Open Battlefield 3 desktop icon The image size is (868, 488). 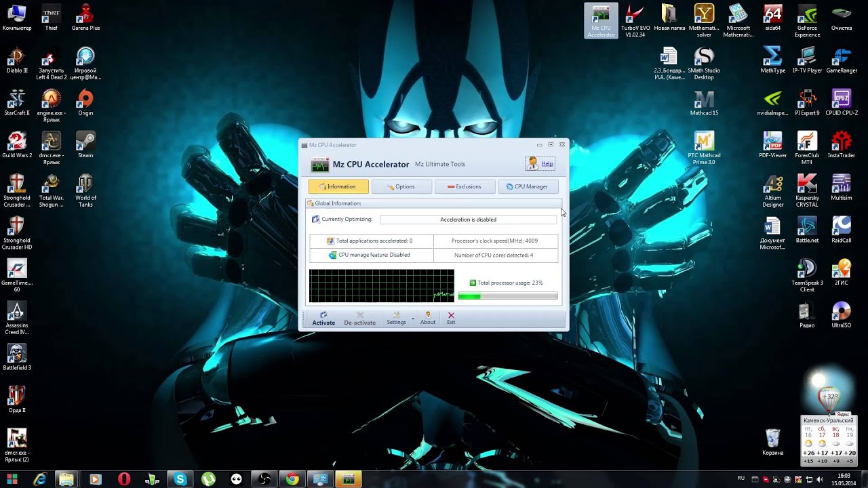point(17,357)
